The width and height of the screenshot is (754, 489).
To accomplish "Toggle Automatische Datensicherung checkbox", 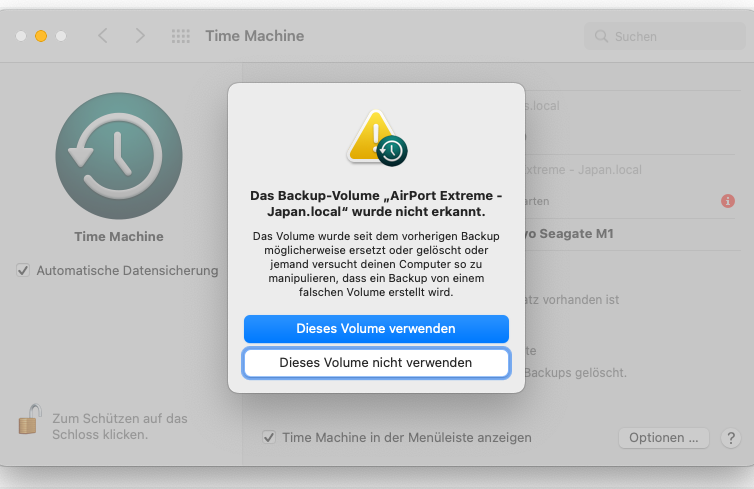I will point(23,270).
